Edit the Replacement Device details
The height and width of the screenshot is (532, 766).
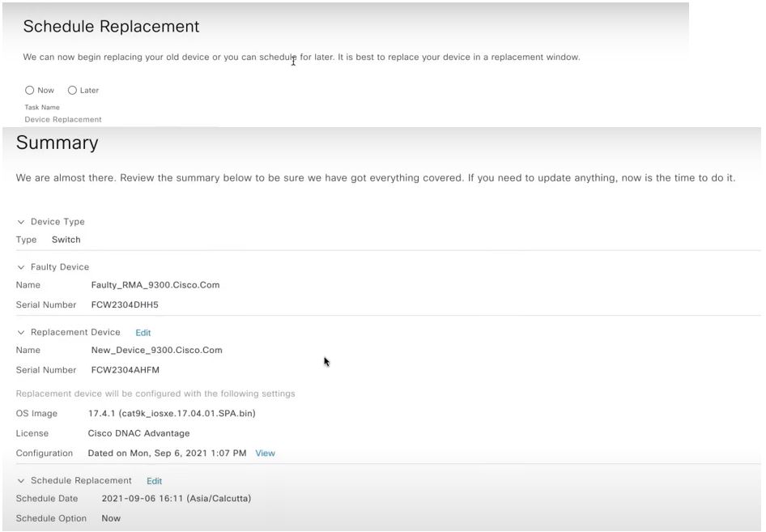coord(143,332)
